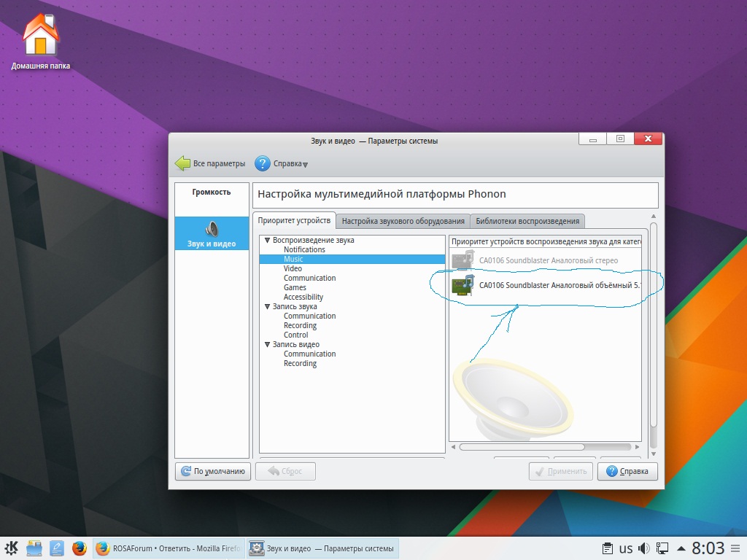Viewport: 747px width, 560px height.
Task: Minimize the Параметры системы window
Action: [x=592, y=139]
